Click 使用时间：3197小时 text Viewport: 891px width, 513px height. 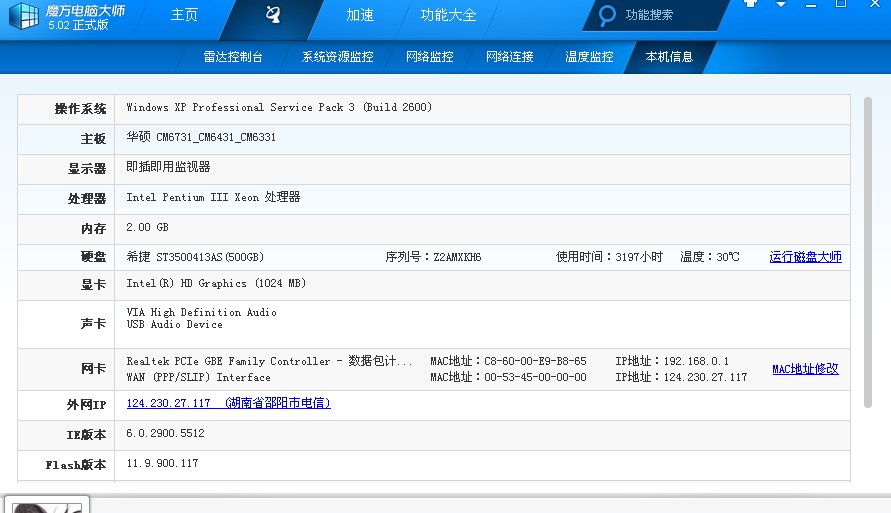pyautogui.click(x=609, y=257)
